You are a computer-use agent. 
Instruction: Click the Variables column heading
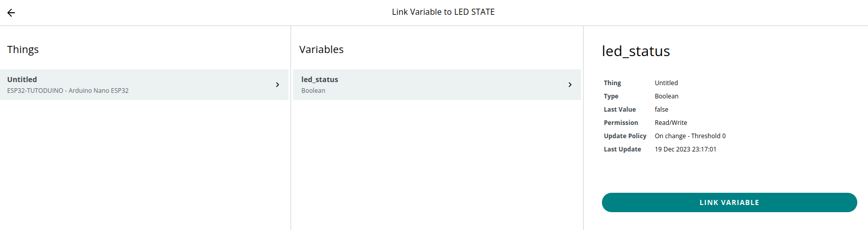click(x=321, y=49)
